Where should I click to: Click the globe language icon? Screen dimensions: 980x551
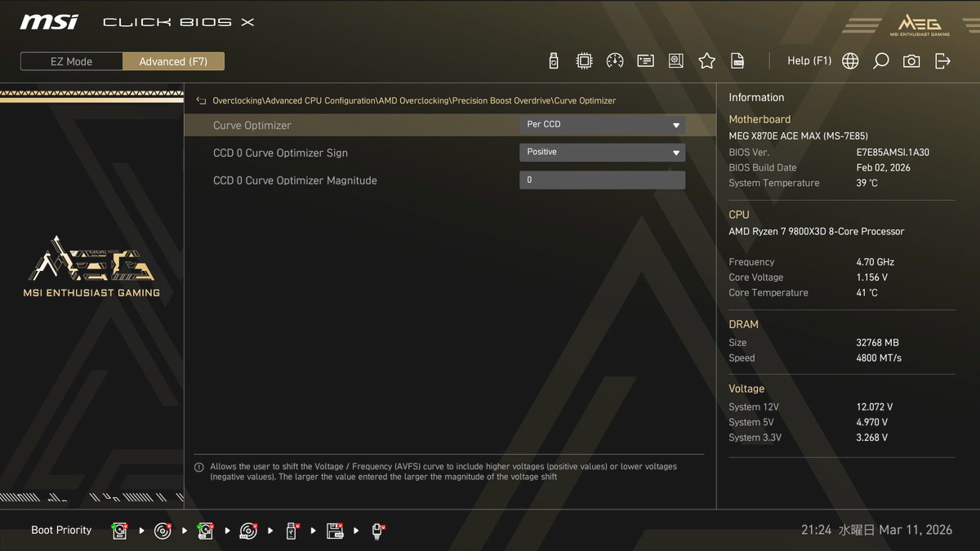click(x=850, y=61)
